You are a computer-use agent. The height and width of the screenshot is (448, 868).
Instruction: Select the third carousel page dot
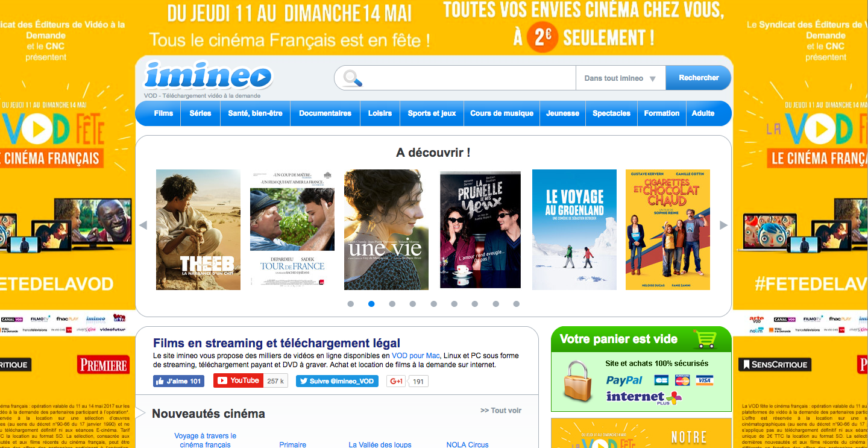pos(392,304)
